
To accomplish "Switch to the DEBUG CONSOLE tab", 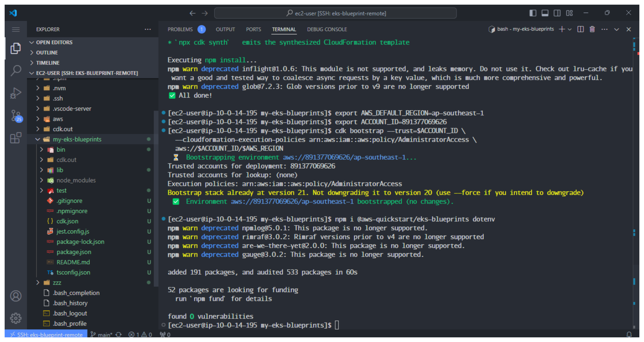I will [327, 29].
